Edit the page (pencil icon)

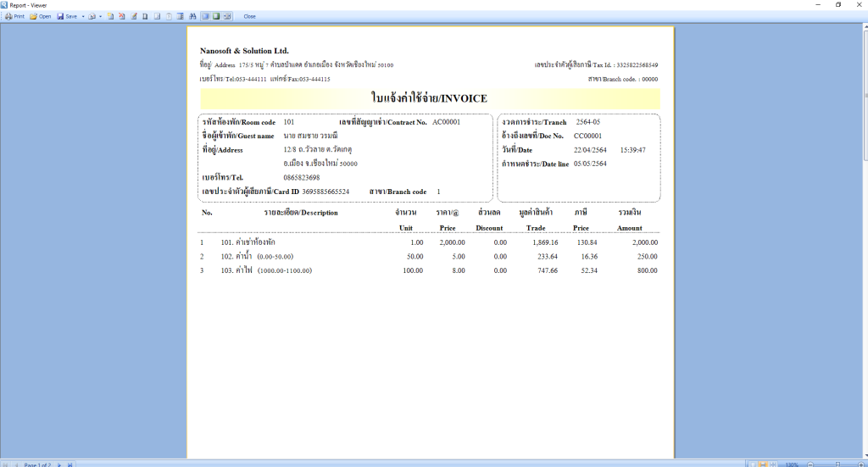click(133, 17)
